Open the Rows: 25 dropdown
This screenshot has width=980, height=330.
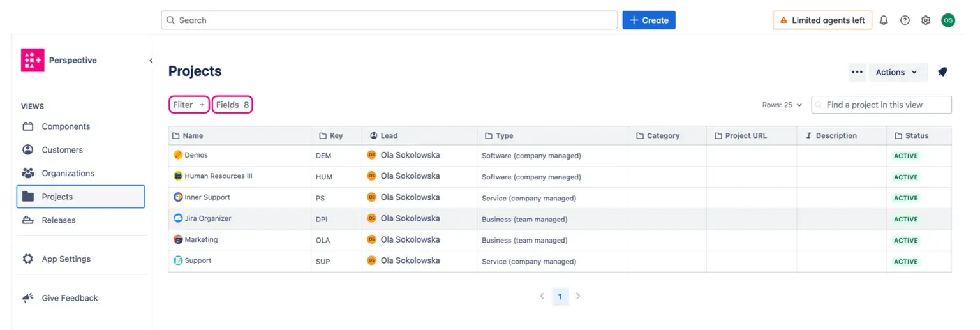(782, 105)
